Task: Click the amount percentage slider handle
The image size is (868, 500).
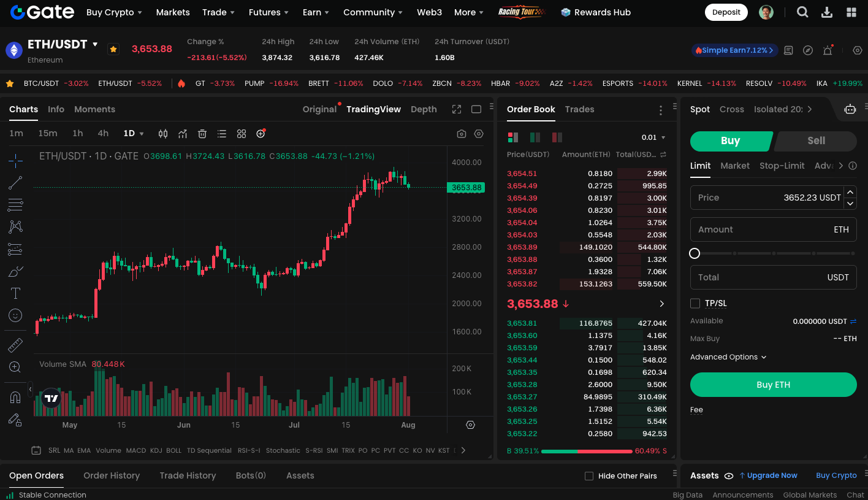Action: click(x=695, y=253)
